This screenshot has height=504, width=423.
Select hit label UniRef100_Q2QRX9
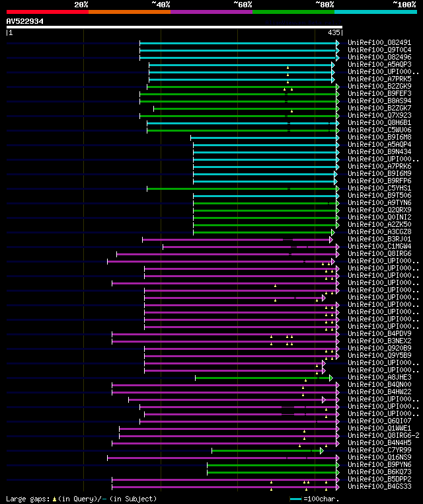point(379,210)
